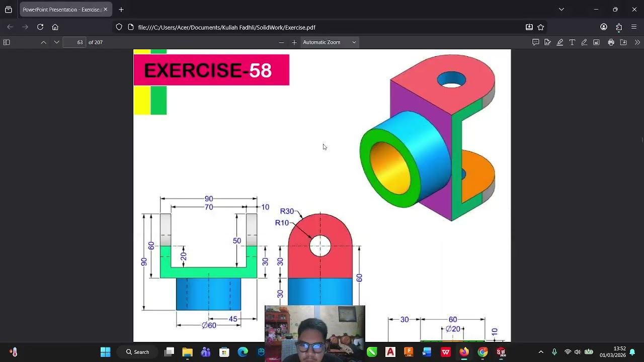Go to next PDF page
644x362 pixels.
pyautogui.click(x=56, y=42)
